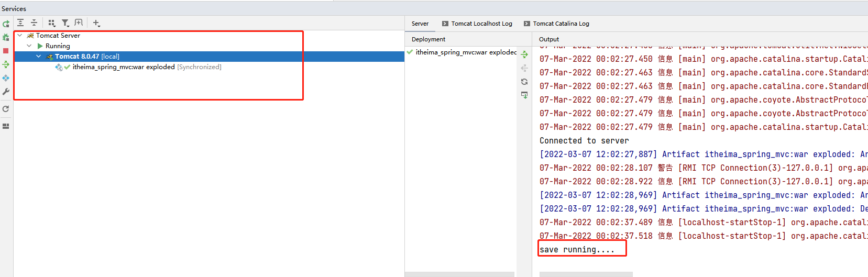Click the Output panel header
Screen dimensions: 868x277
(548, 39)
